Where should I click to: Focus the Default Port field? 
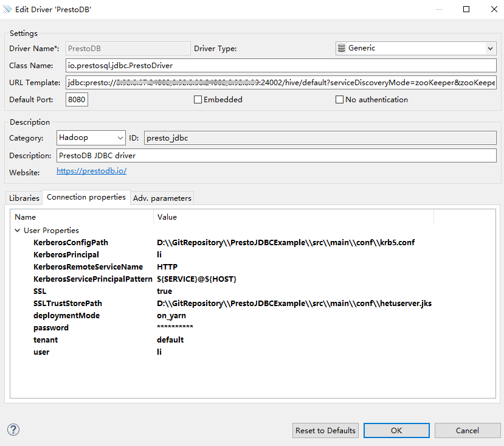77,100
